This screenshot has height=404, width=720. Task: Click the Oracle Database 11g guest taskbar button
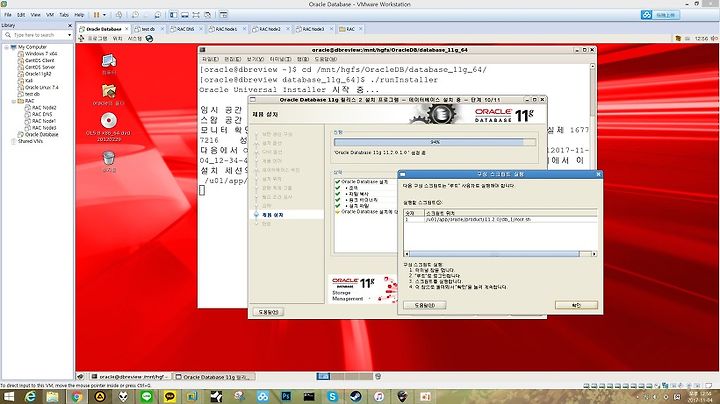214,376
